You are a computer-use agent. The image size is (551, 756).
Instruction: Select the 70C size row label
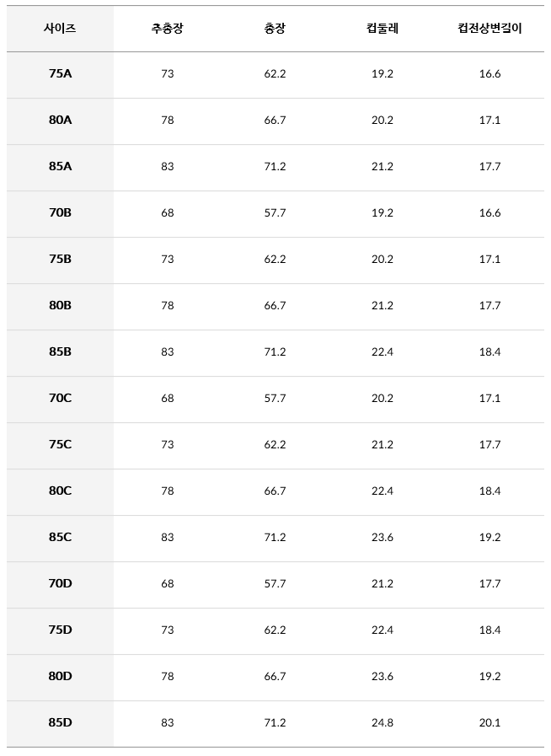(x=60, y=398)
